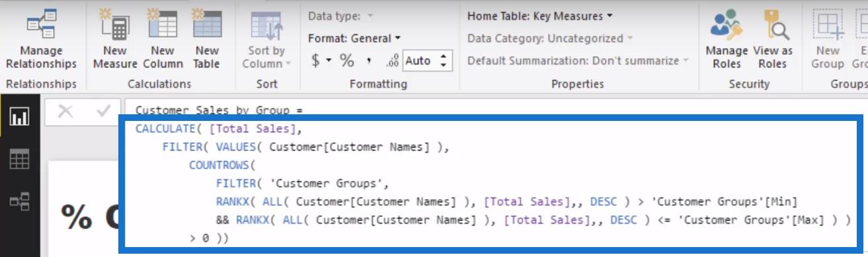
Task: Open View as Roles
Action: (x=772, y=39)
